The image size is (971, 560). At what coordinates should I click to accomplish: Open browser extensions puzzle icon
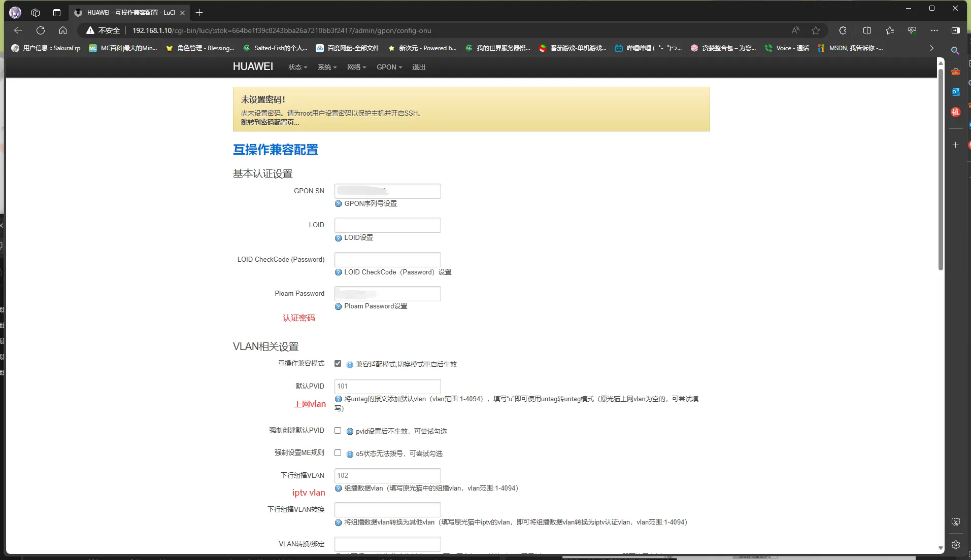(843, 30)
